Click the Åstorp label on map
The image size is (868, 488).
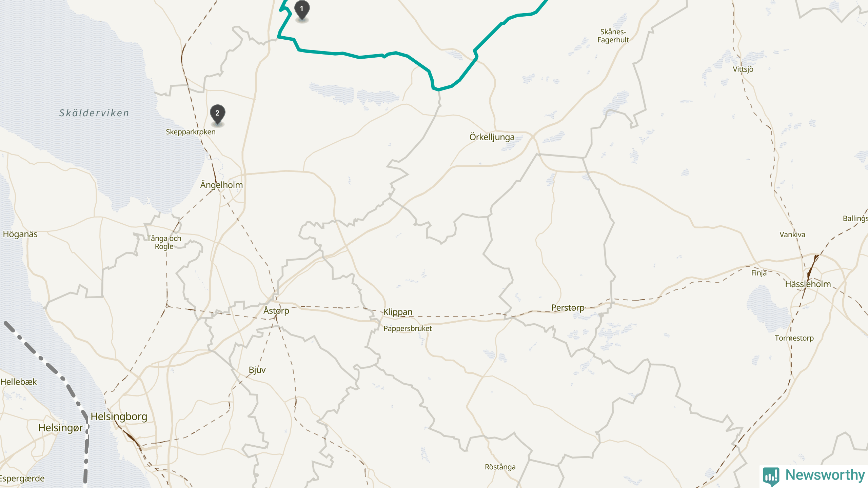[276, 310]
